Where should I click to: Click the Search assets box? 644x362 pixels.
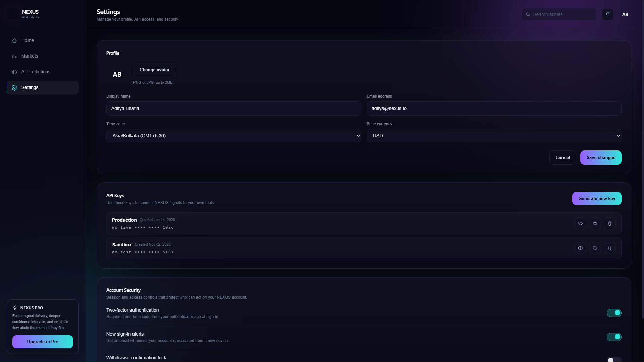(558, 14)
